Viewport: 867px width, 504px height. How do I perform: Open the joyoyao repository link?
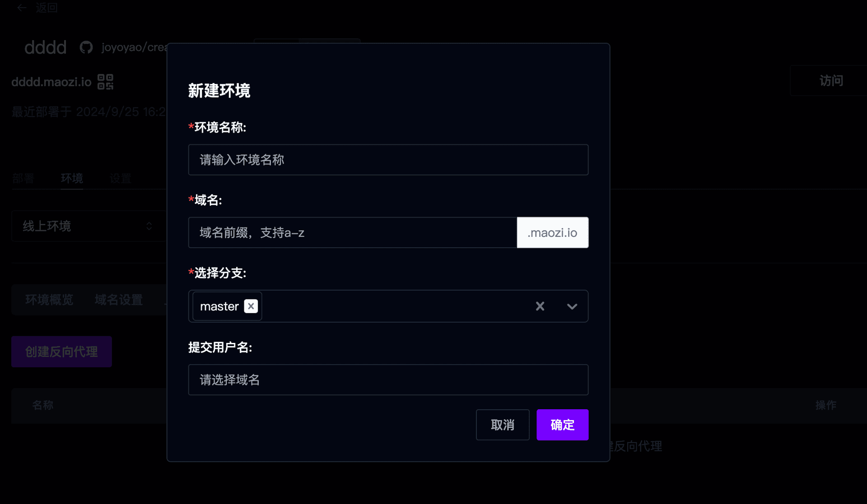(x=134, y=47)
